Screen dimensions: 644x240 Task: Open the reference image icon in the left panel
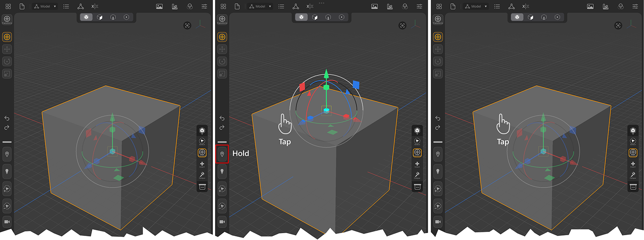tap(159, 6)
